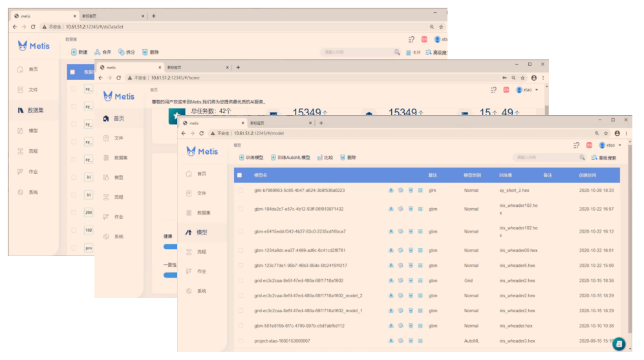Click Metis logo in the model window
The image size is (644, 360).
coord(202,151)
